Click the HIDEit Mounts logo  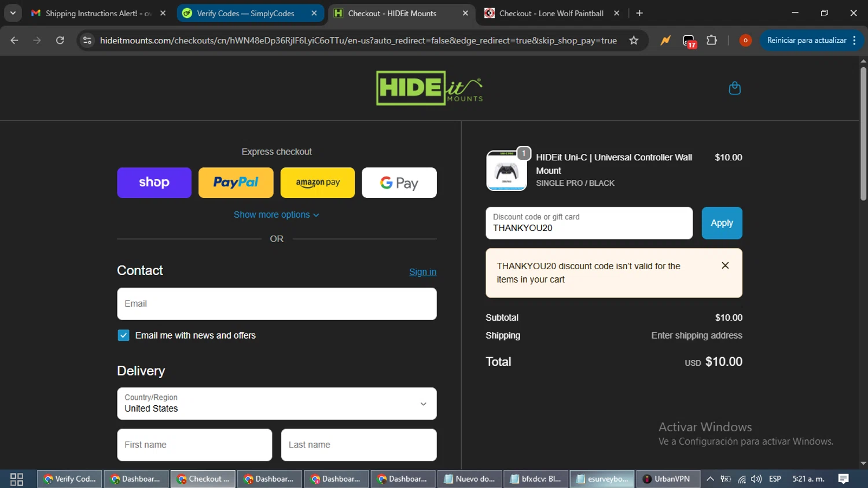click(x=429, y=88)
